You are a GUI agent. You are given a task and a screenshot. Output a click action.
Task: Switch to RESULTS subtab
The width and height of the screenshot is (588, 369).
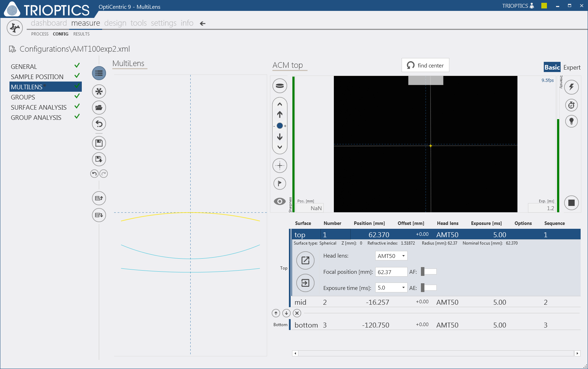pos(81,34)
